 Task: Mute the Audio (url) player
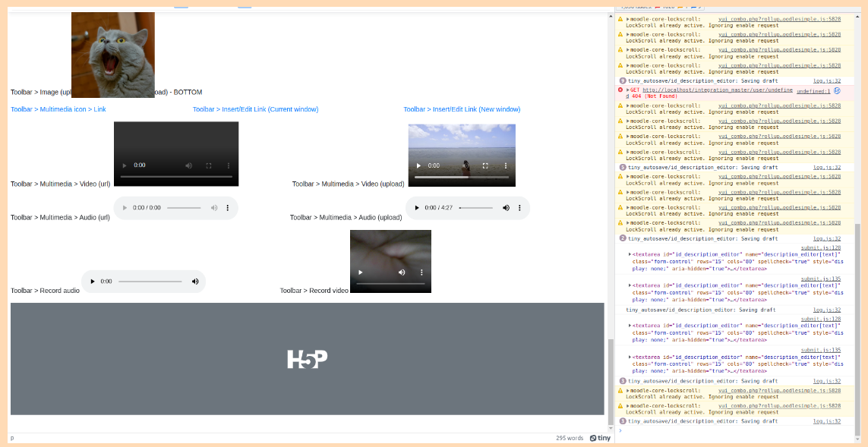pyautogui.click(x=213, y=207)
